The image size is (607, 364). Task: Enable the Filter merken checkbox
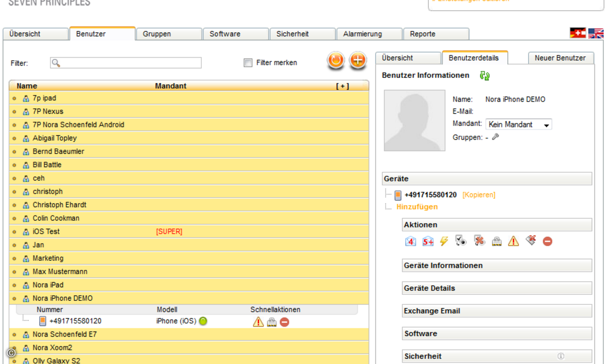248,63
